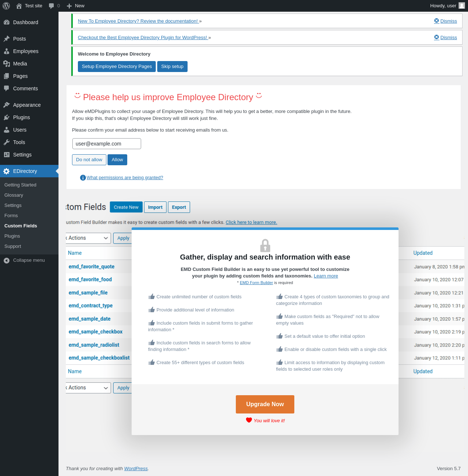Screen dimensions: 468x476
Task: Open WordPress link in footer
Action: [x=136, y=469]
